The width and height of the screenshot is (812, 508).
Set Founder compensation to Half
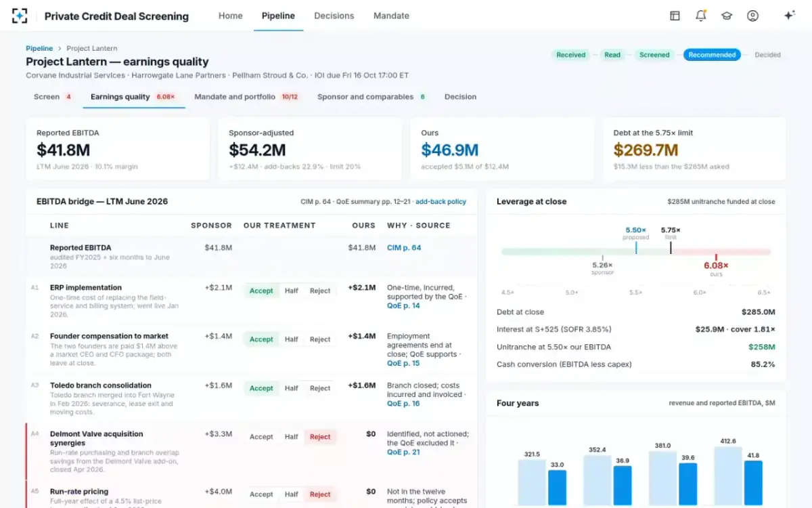[x=292, y=339]
